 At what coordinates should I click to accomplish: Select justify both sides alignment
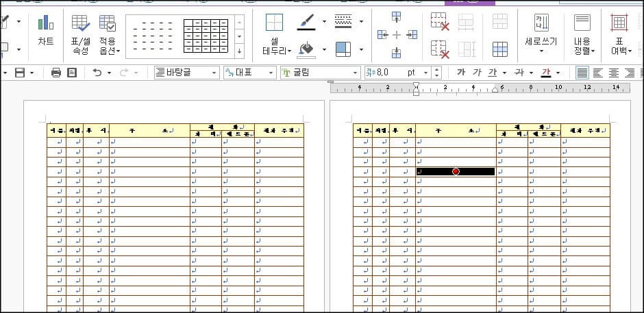(582, 73)
